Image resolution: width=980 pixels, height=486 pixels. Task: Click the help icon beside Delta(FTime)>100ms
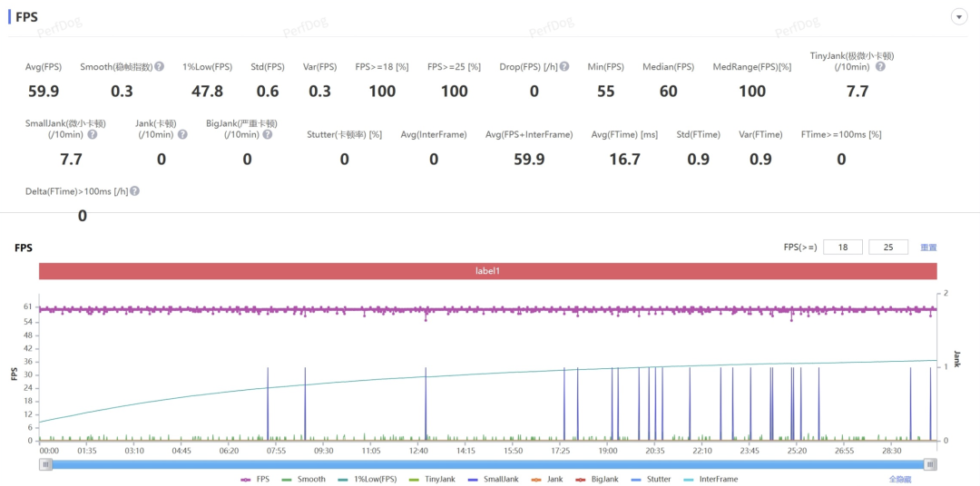click(x=134, y=191)
